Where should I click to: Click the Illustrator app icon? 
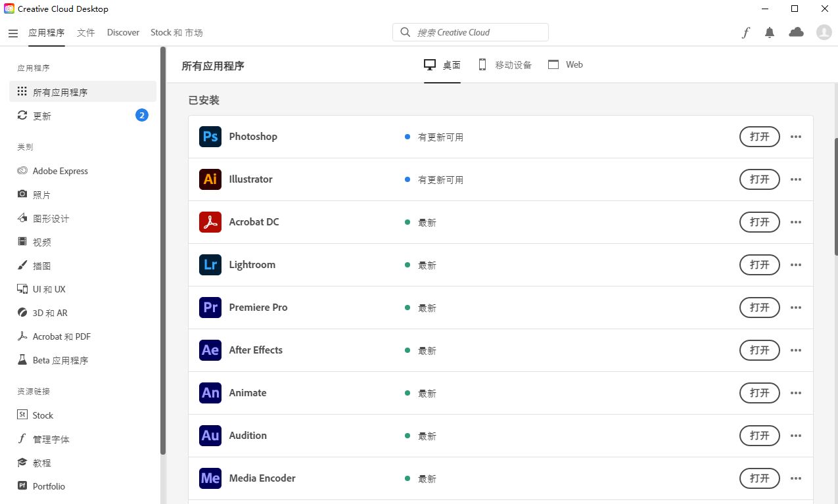pos(210,179)
